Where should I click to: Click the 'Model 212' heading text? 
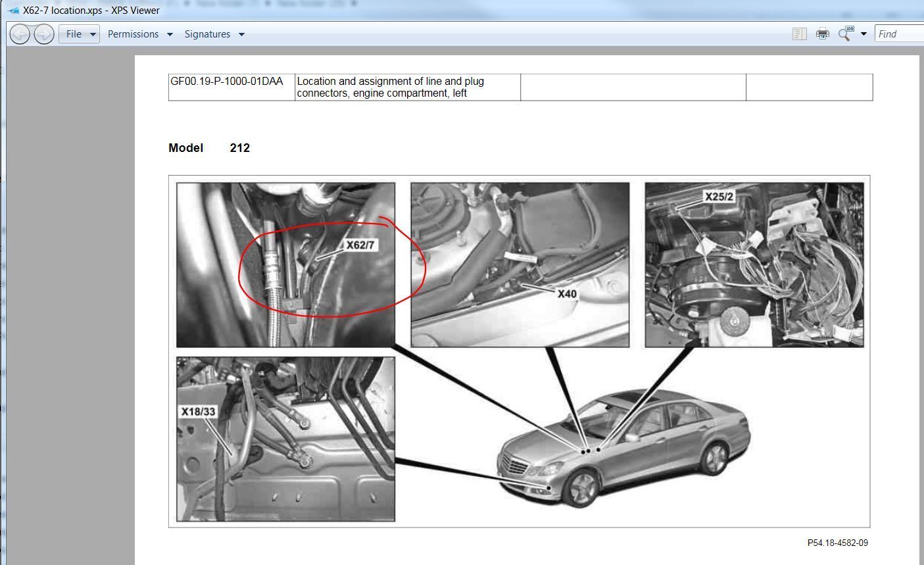click(x=209, y=148)
